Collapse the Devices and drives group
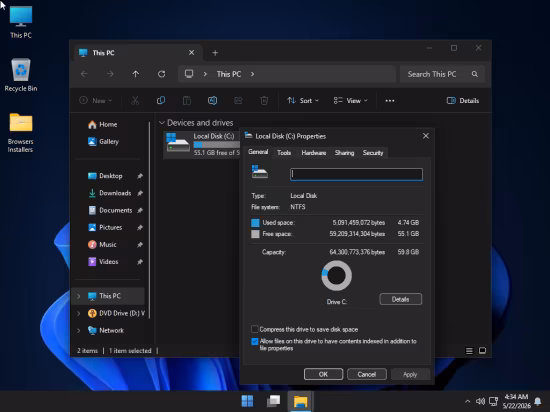 162,123
